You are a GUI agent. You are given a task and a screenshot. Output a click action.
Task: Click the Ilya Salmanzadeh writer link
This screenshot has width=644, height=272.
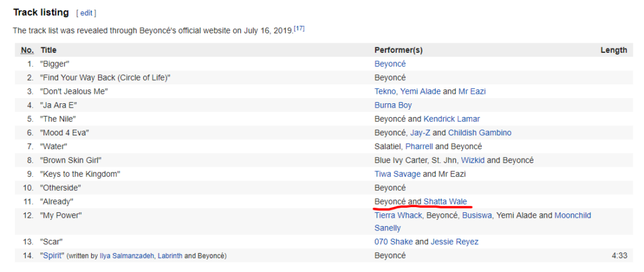pyautogui.click(x=127, y=256)
